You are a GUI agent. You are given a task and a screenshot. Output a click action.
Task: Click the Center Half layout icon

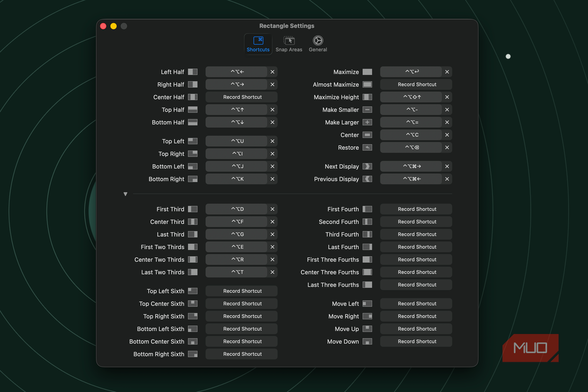click(193, 97)
